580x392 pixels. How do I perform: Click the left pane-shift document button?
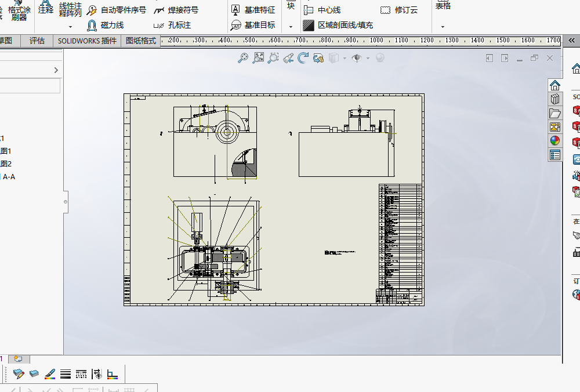pos(490,58)
